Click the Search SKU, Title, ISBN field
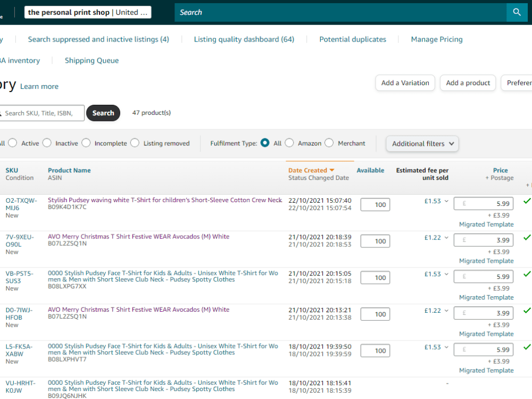 point(41,113)
